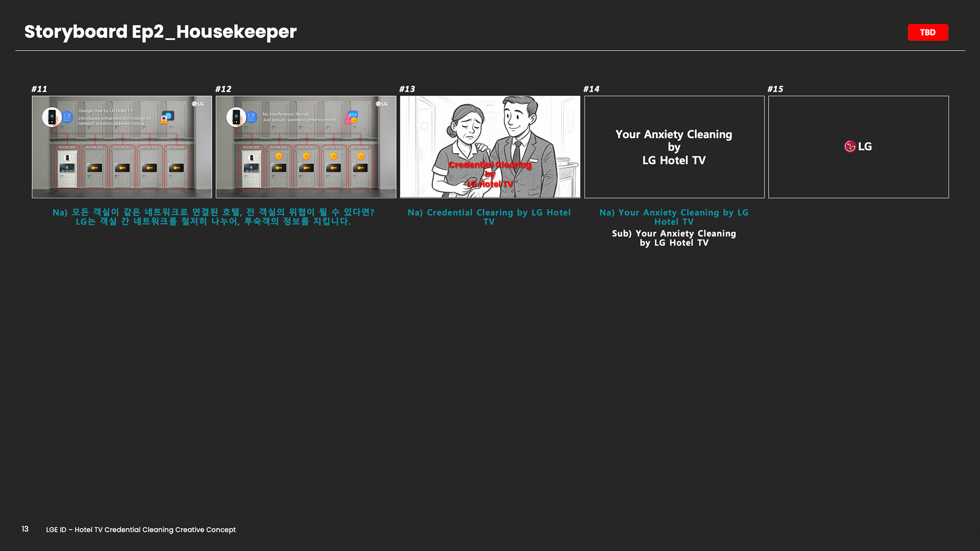Click the Room 307 key icon in frame #12

(x=306, y=167)
